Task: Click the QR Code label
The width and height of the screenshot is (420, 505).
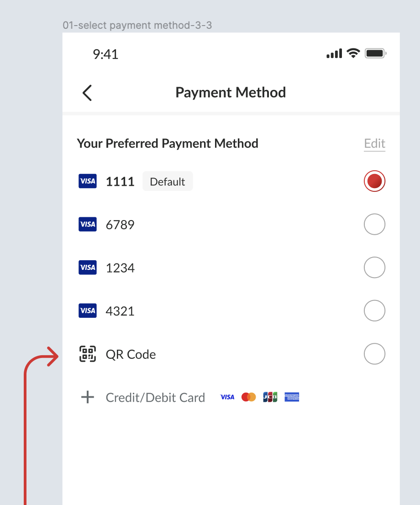Action: (131, 355)
